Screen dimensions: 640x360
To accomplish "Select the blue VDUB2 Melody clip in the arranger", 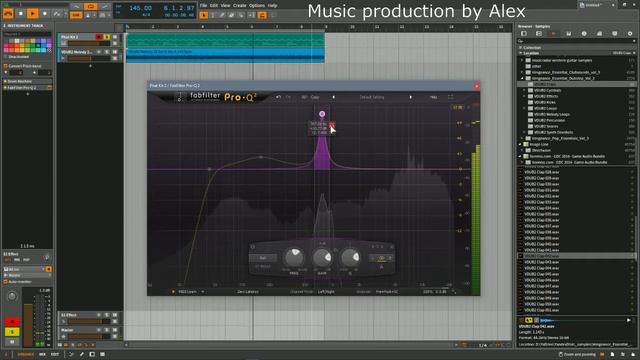I will point(225,55).
